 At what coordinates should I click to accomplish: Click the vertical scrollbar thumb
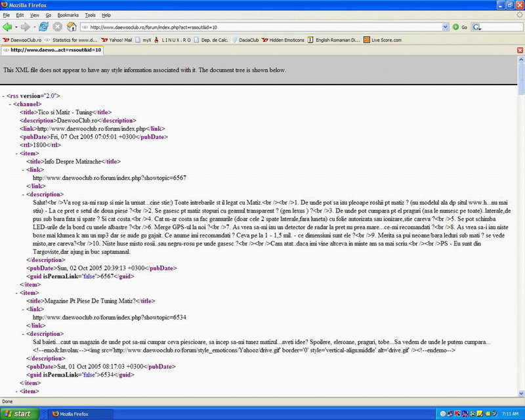521,79
